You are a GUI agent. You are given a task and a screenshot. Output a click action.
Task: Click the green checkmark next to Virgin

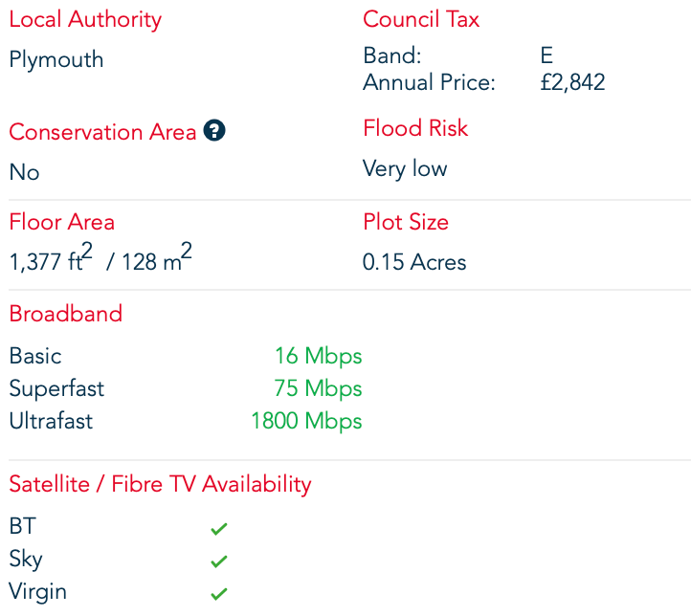pyautogui.click(x=219, y=594)
